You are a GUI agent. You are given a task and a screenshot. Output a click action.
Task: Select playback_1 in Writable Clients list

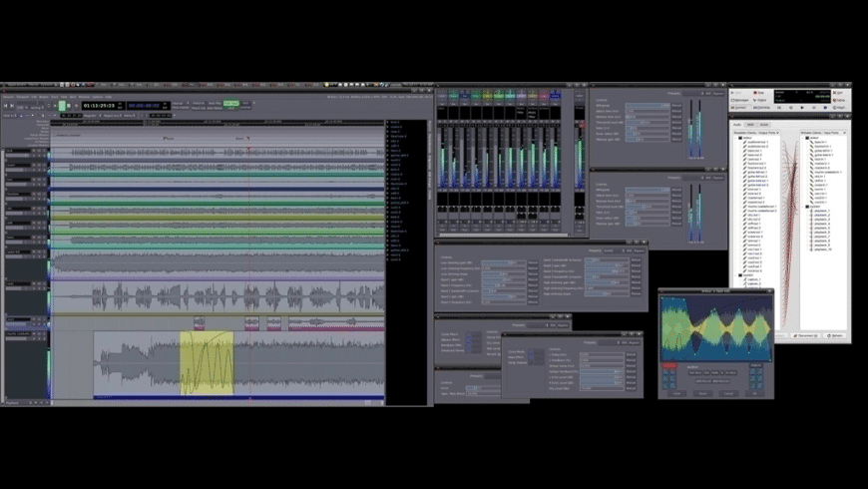coord(821,211)
